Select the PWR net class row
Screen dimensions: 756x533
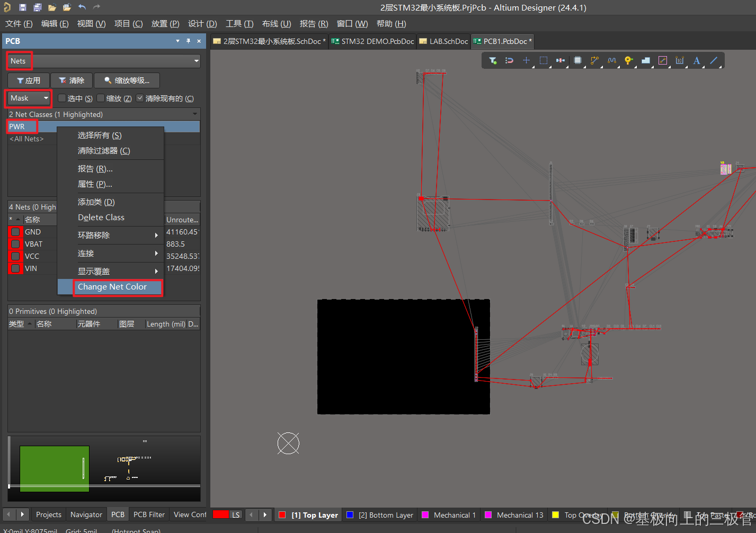pyautogui.click(x=104, y=127)
